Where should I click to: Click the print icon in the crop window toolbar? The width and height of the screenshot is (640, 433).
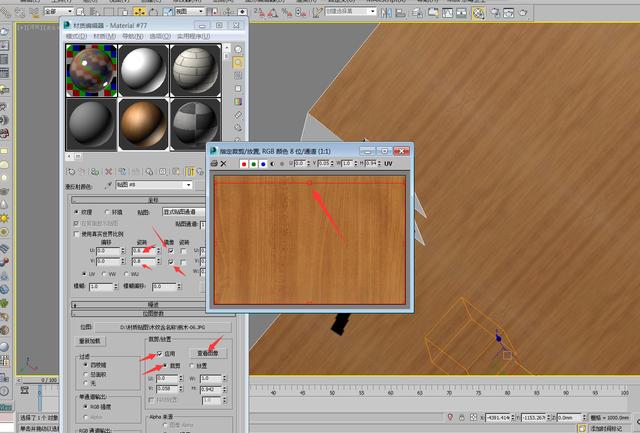coord(212,163)
